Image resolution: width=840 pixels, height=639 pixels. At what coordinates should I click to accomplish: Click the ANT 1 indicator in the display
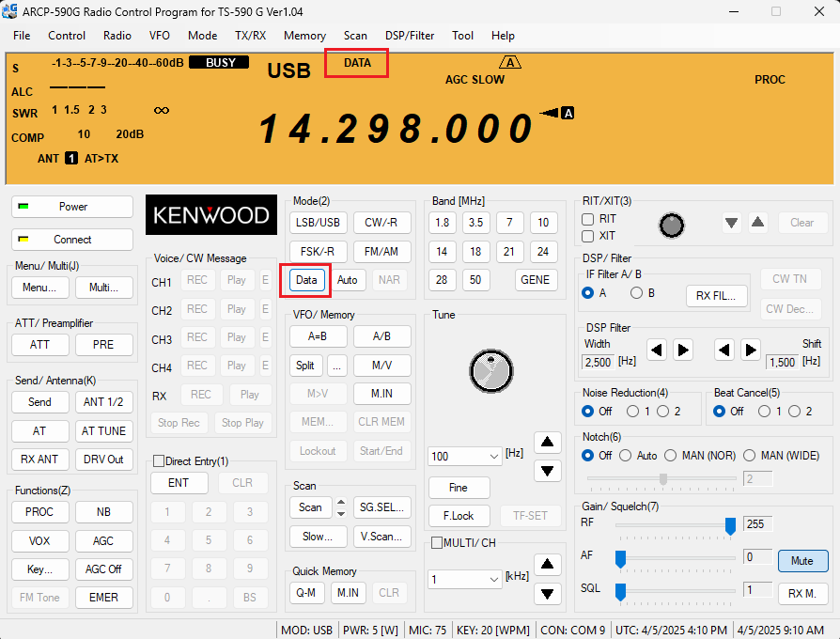click(x=71, y=159)
